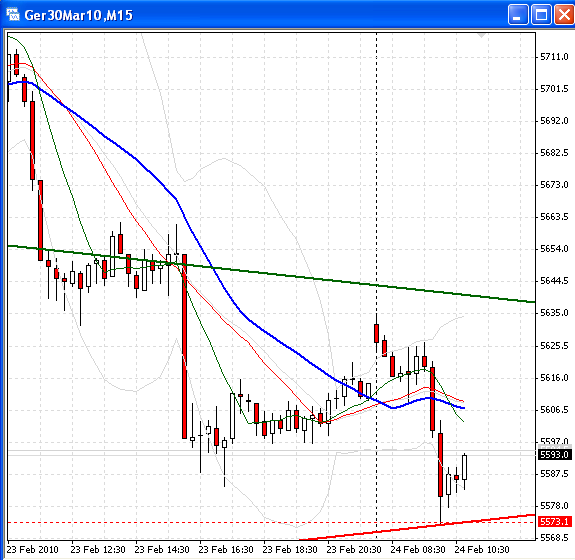Click the 23 Feb 16:30 time label
The image size is (575, 560).
[226, 550]
